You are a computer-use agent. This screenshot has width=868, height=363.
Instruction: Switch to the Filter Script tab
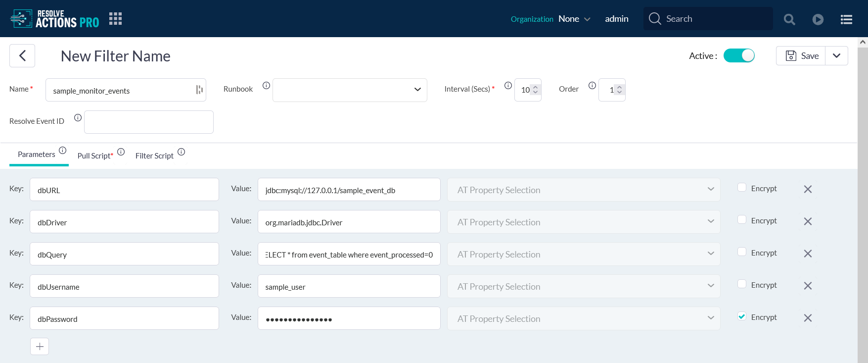(x=154, y=156)
